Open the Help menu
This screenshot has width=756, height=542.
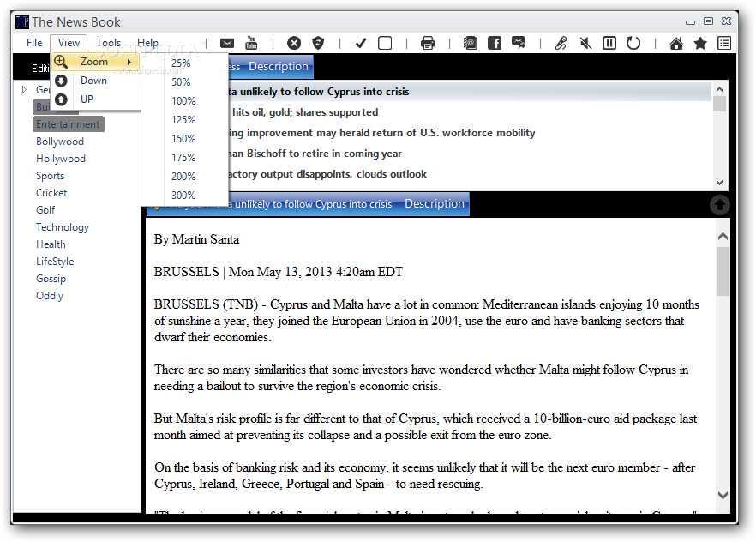click(x=147, y=43)
